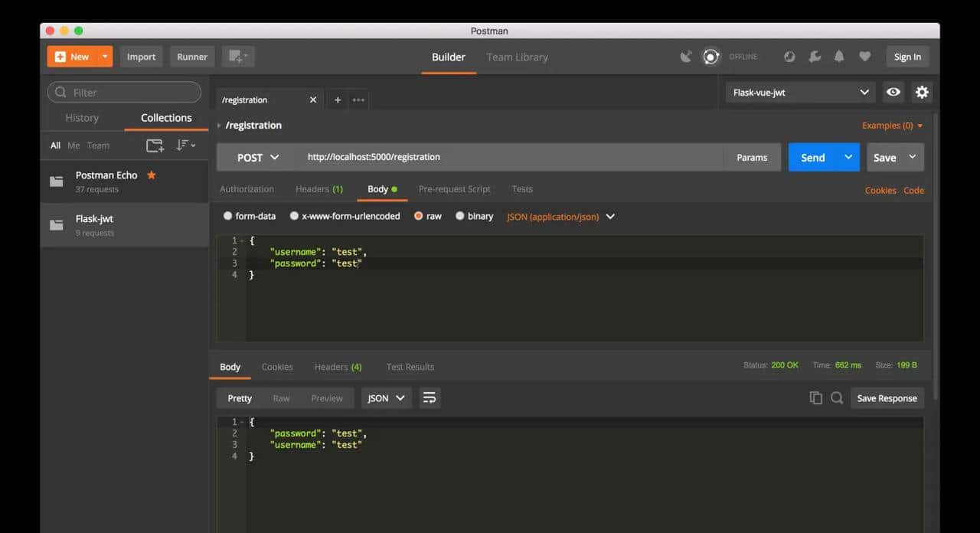Open the Pre-request Script tab
This screenshot has width=980, height=533.
click(454, 189)
